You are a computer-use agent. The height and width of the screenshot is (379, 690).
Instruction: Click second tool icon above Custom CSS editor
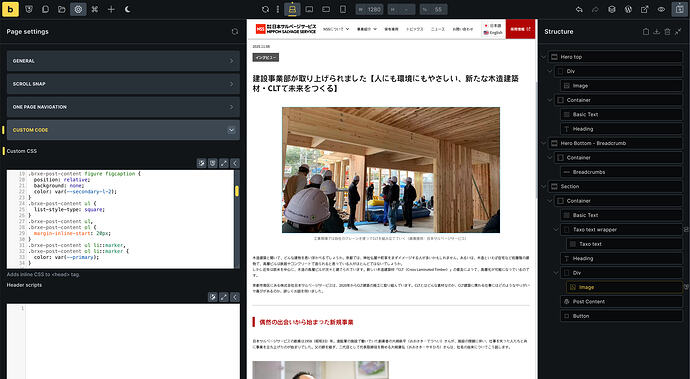click(213, 163)
